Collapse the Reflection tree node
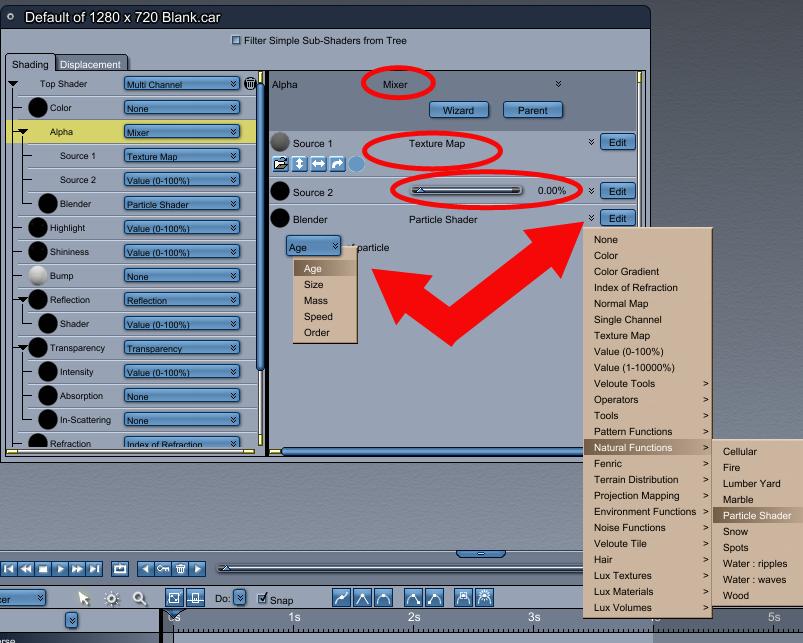The width and height of the screenshot is (803, 643). [22, 299]
